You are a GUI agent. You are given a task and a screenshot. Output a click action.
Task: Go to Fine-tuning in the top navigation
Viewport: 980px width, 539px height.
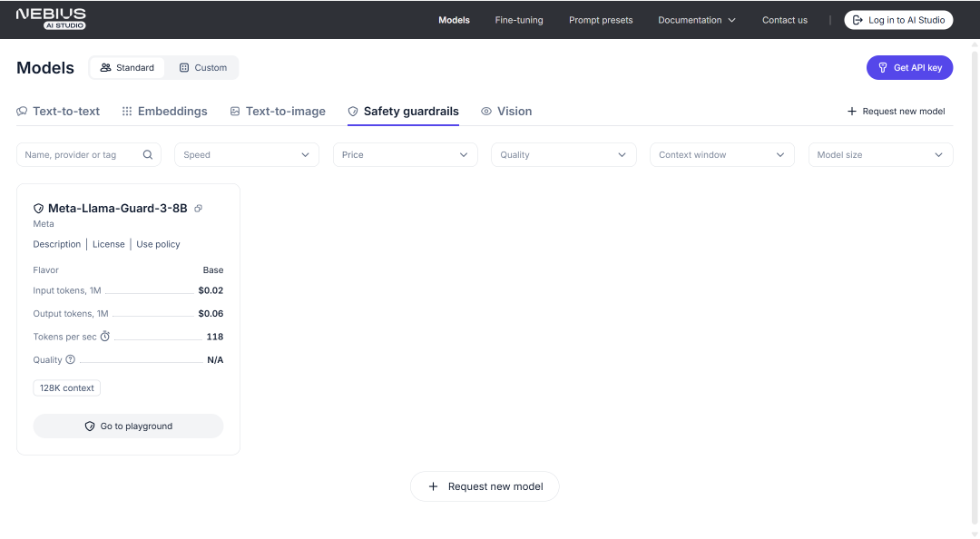(519, 20)
